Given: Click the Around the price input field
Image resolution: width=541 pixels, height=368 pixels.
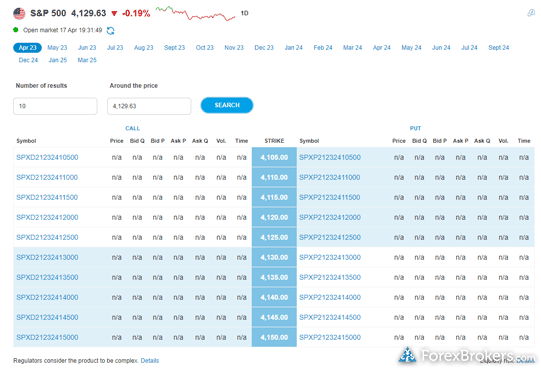Looking at the screenshot, I should click(149, 106).
